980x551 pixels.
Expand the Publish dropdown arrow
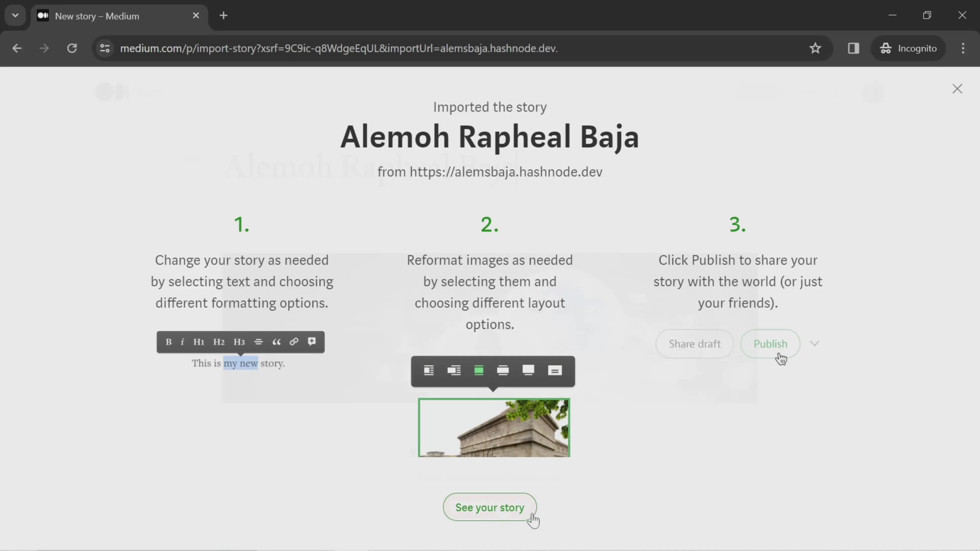click(814, 344)
